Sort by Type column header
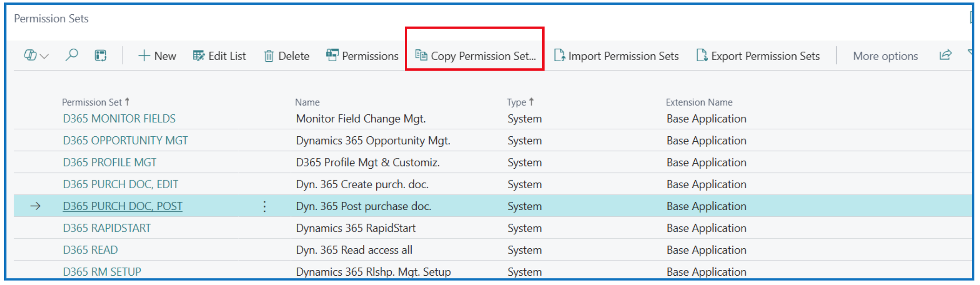Viewport: 980px width, 285px height. tap(516, 102)
